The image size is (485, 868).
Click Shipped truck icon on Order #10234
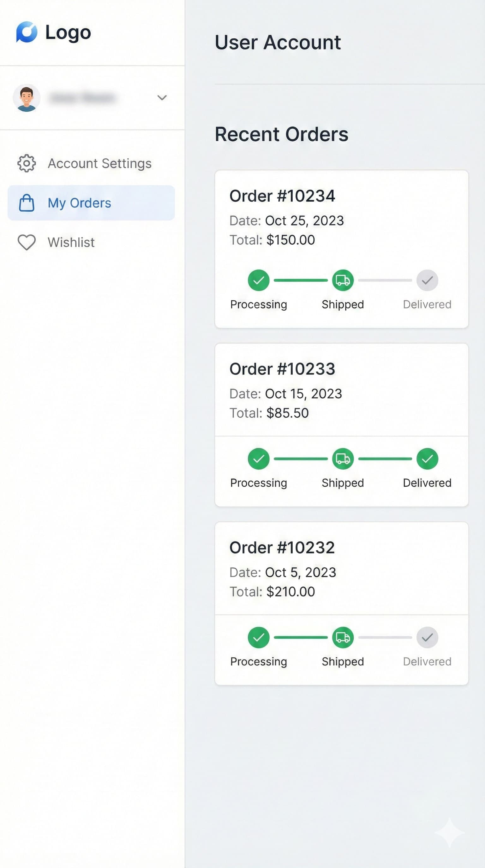pyautogui.click(x=343, y=280)
